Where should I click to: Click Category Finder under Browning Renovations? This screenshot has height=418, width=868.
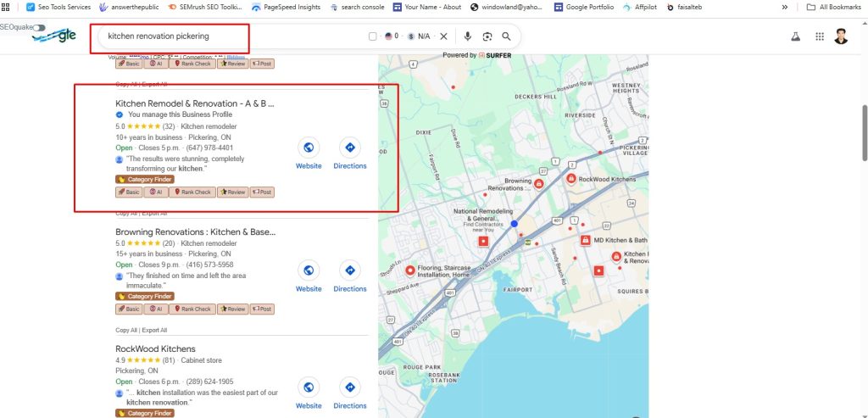[x=145, y=296]
